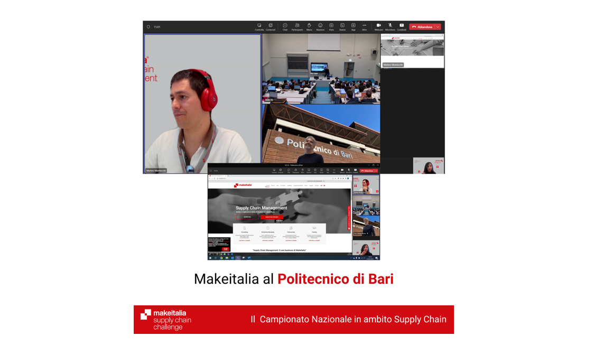Select classroom tile in lower window sidebar
The width and height of the screenshot is (603, 364).
(366, 204)
